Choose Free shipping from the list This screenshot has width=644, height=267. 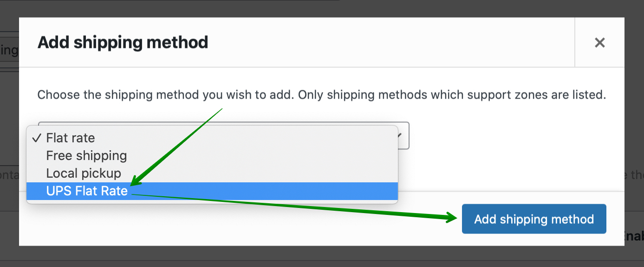(x=86, y=155)
